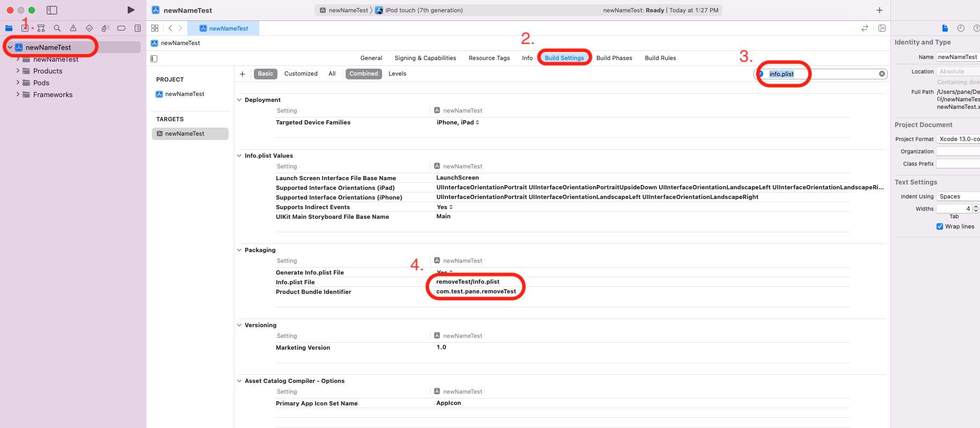The width and height of the screenshot is (980, 428).
Task: Collapse the Versioning section
Action: [239, 325]
